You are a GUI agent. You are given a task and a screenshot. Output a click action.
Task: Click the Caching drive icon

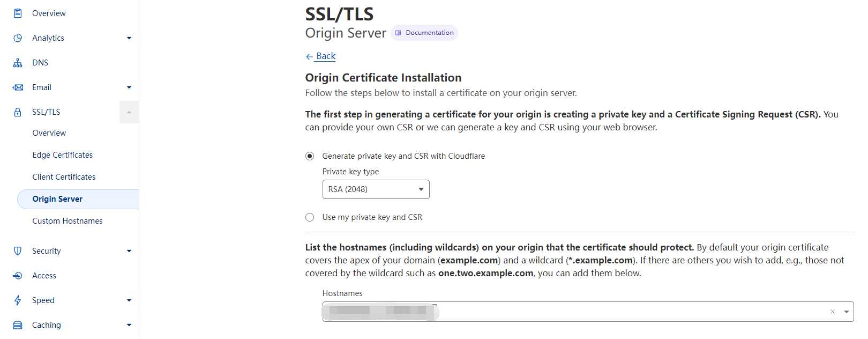pos(18,325)
